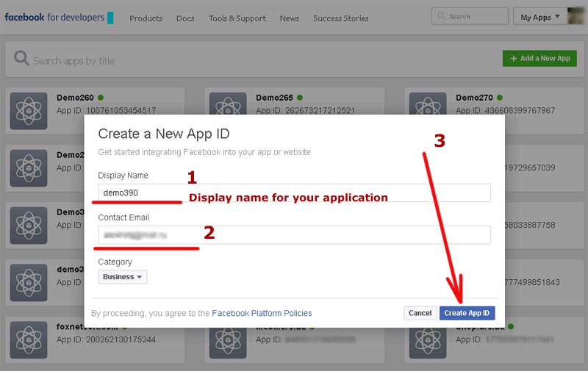The width and height of the screenshot is (588, 371).
Task: Open the Facebook Platform Policies link
Action: click(x=262, y=313)
